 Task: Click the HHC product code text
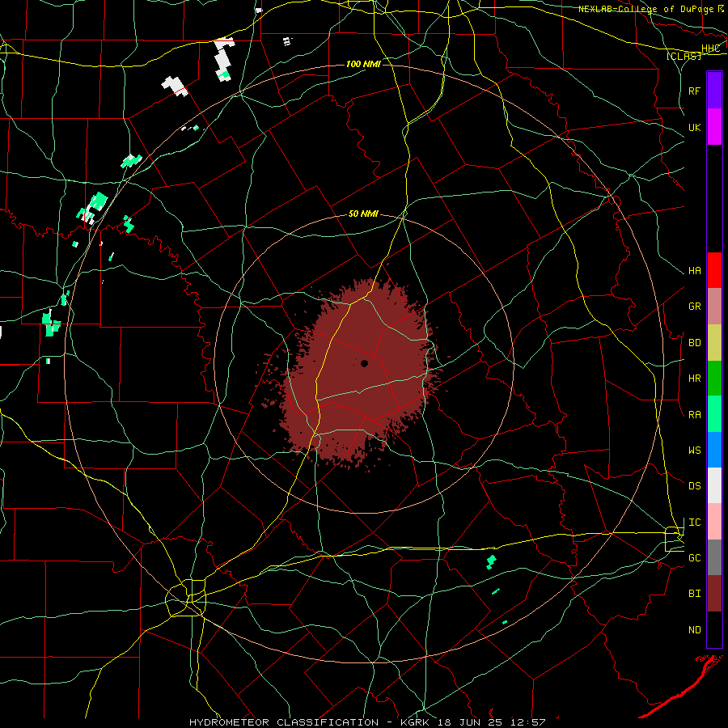tap(711, 49)
